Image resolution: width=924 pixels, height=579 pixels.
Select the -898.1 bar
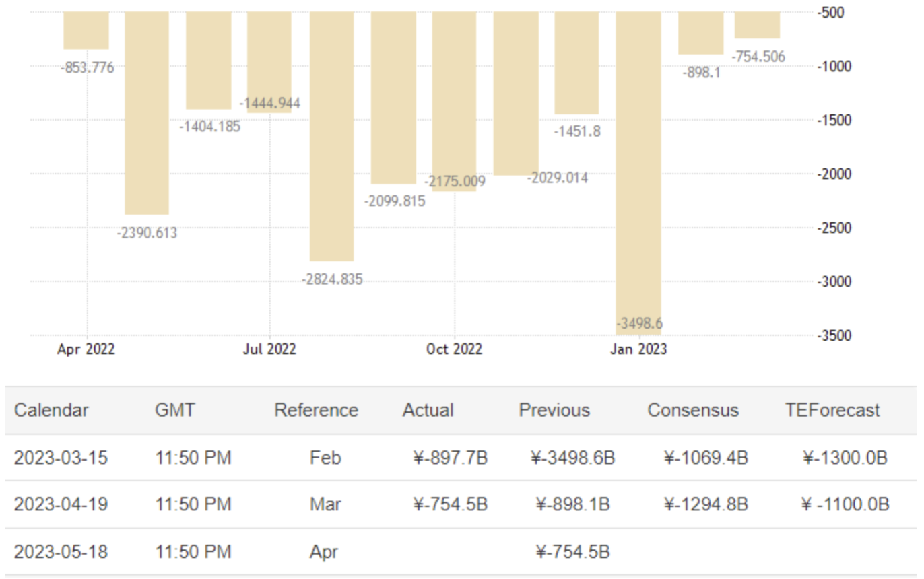(700, 32)
